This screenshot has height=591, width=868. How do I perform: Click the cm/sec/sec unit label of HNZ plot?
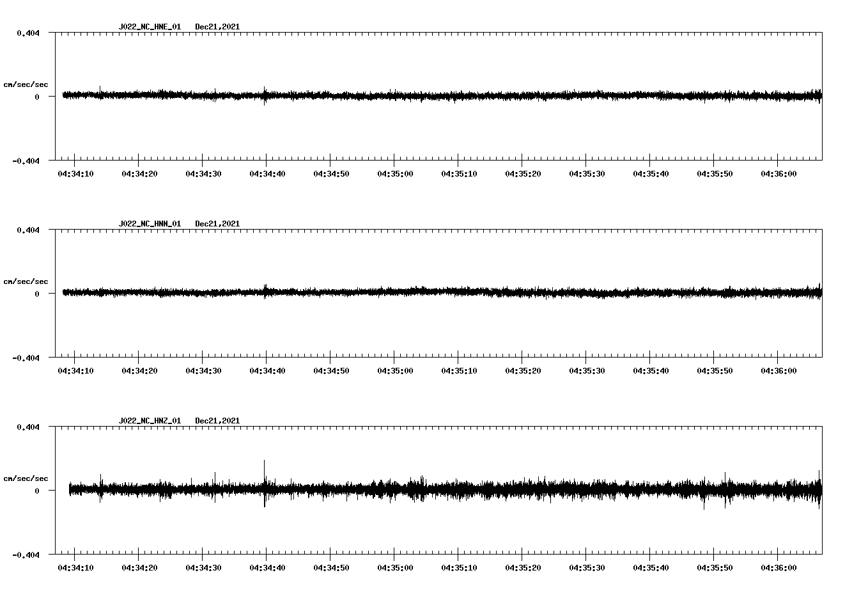[26, 478]
